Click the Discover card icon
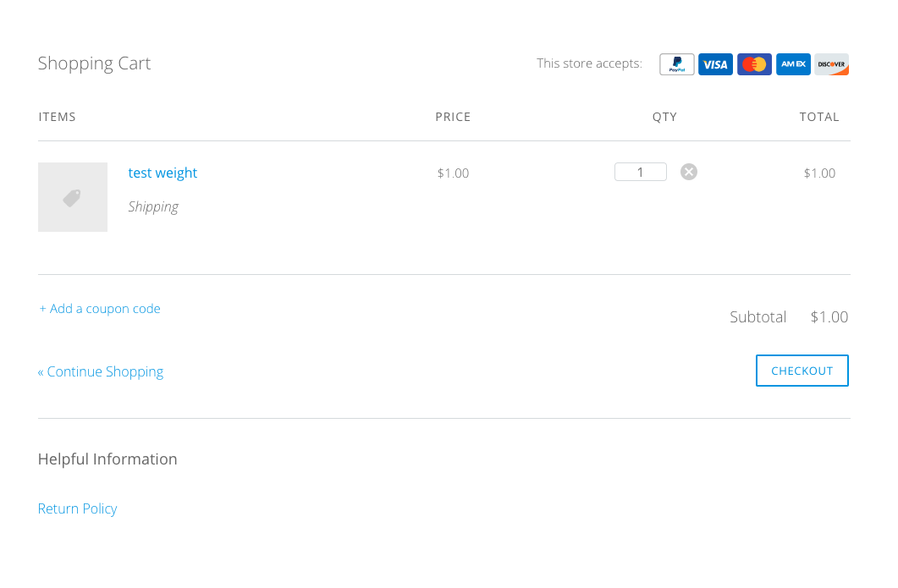The width and height of the screenshot is (898, 588). pos(832,64)
